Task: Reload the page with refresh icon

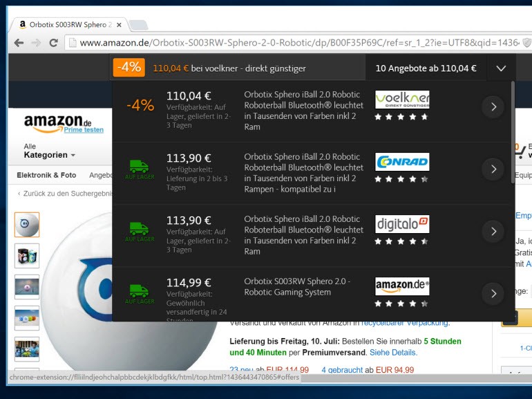Action: coord(53,43)
